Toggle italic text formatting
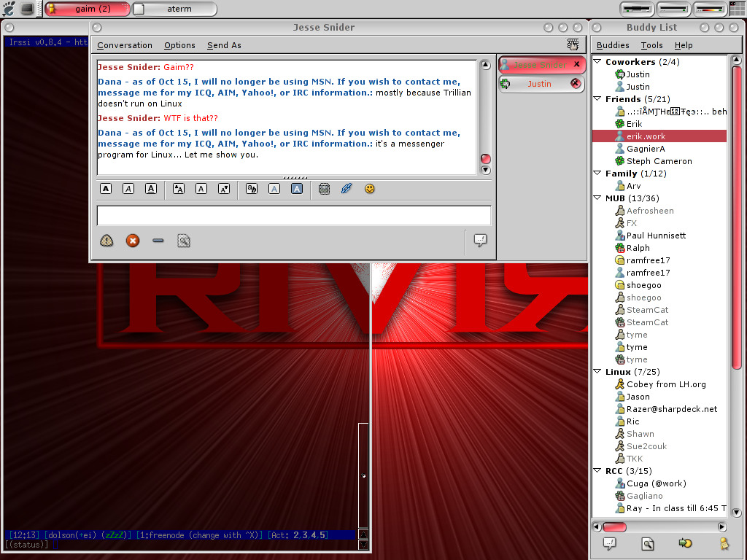747x560 pixels. point(128,189)
